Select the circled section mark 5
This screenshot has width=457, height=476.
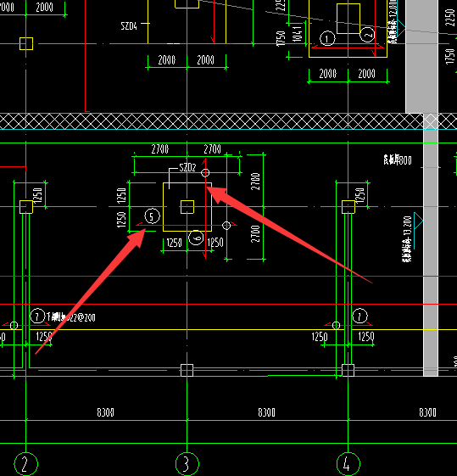pyautogui.click(x=152, y=216)
